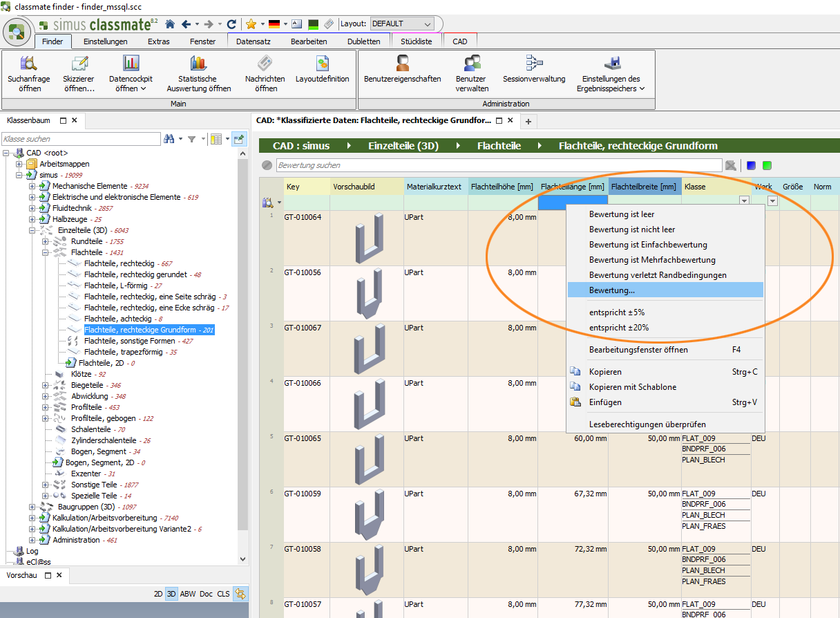Click the 'Flachteile' breadcrumb segment

coord(499,146)
